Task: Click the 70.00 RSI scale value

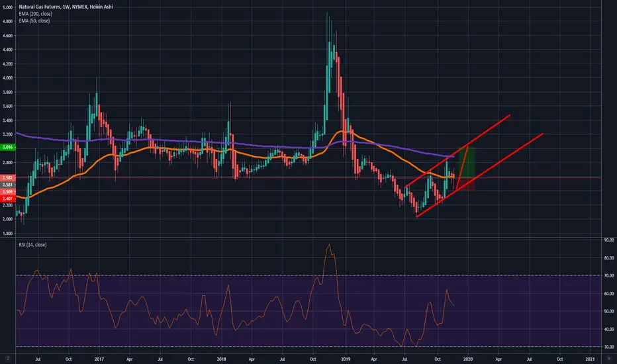Action: point(609,276)
